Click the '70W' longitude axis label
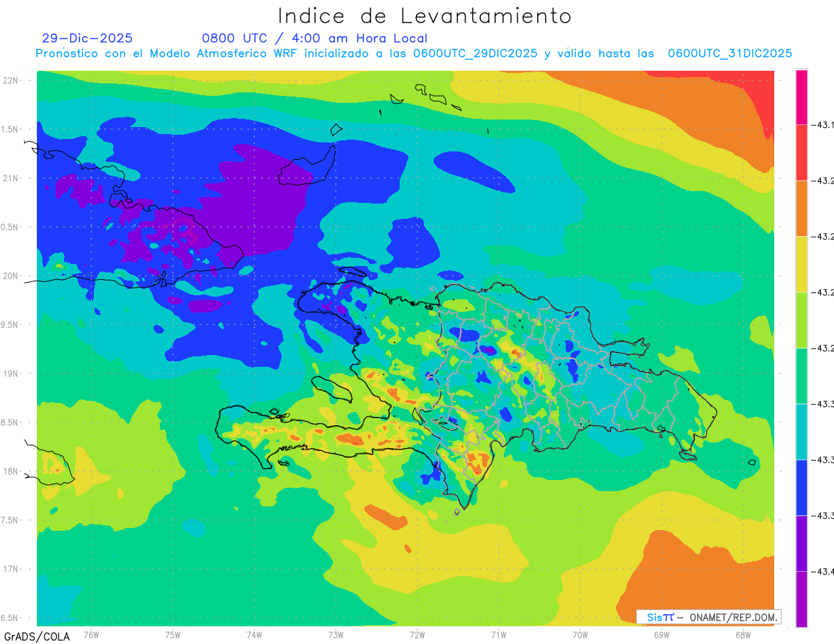This screenshot has width=834, height=644. click(580, 634)
